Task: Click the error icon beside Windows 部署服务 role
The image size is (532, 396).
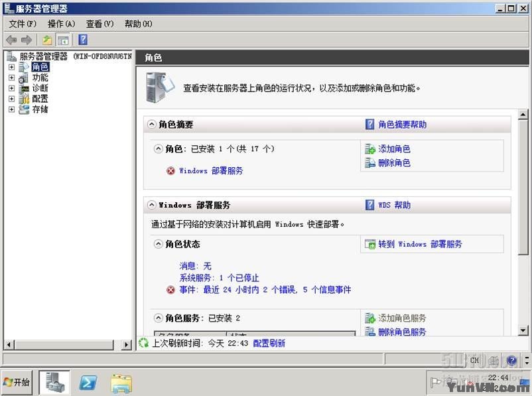Action: (170, 170)
